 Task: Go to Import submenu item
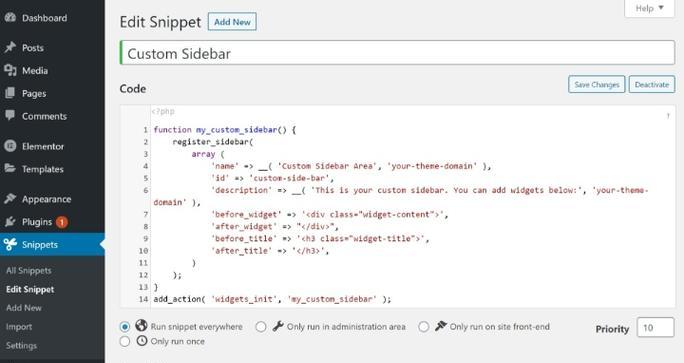tap(19, 326)
